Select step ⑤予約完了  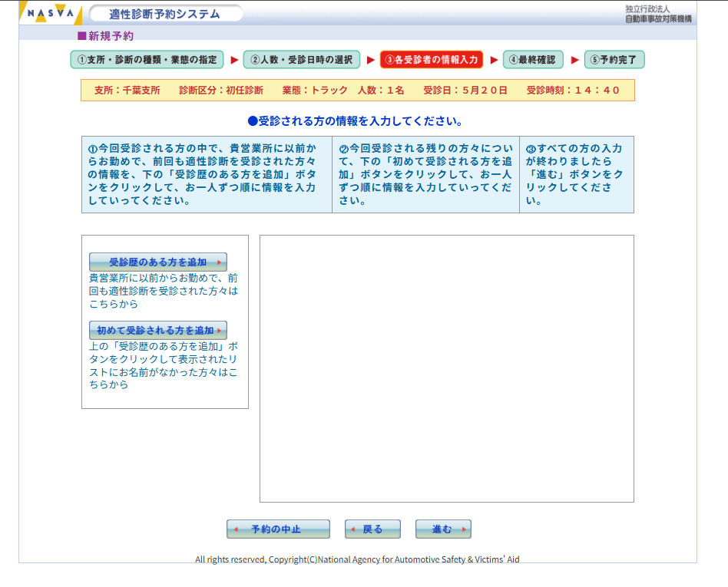click(614, 59)
